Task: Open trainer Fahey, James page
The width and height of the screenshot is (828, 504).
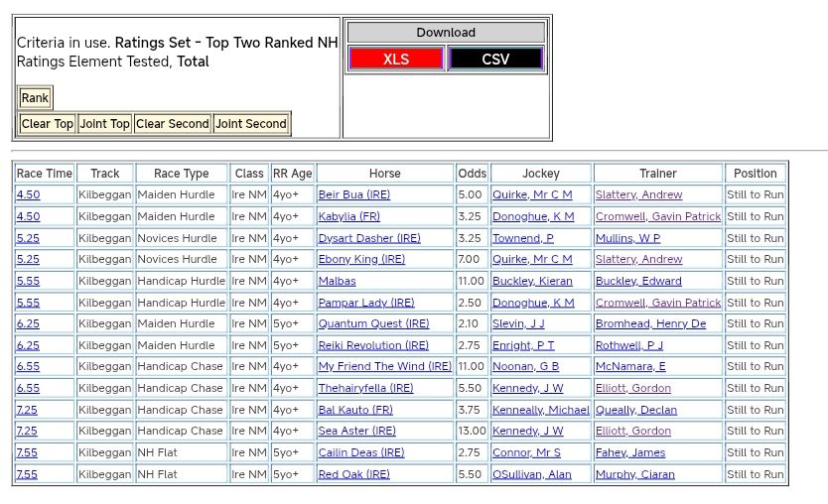Action: pos(630,453)
